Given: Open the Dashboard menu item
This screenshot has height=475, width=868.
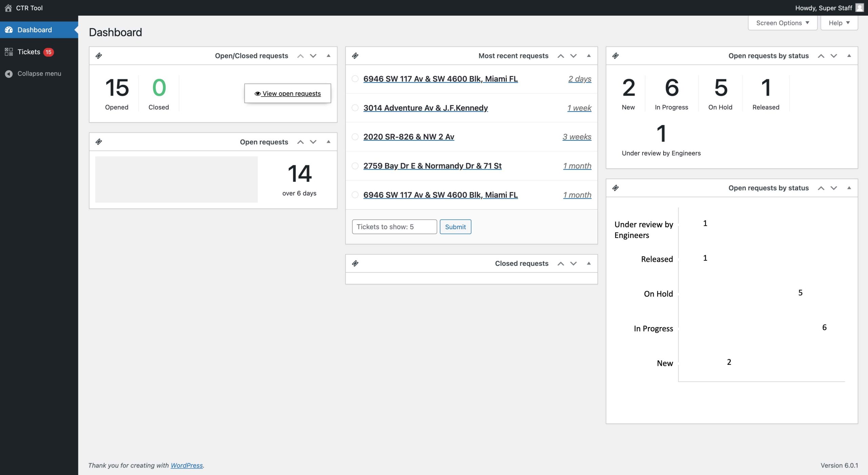Looking at the screenshot, I should pyautogui.click(x=39, y=30).
